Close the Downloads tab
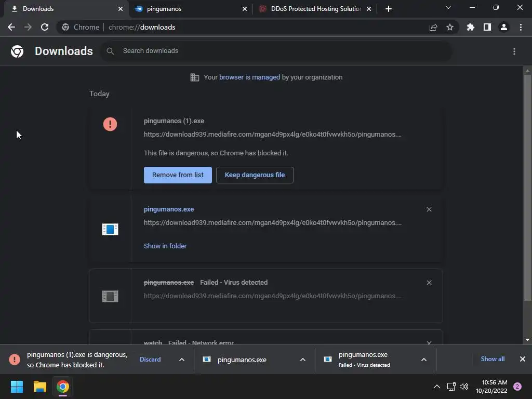This screenshot has width=532, height=399. pos(121,9)
